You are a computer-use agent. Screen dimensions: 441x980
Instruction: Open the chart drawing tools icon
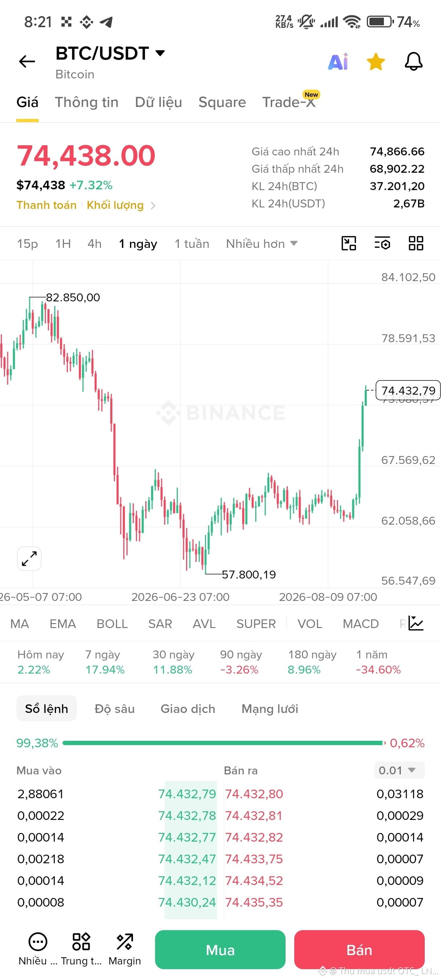pyautogui.click(x=349, y=244)
